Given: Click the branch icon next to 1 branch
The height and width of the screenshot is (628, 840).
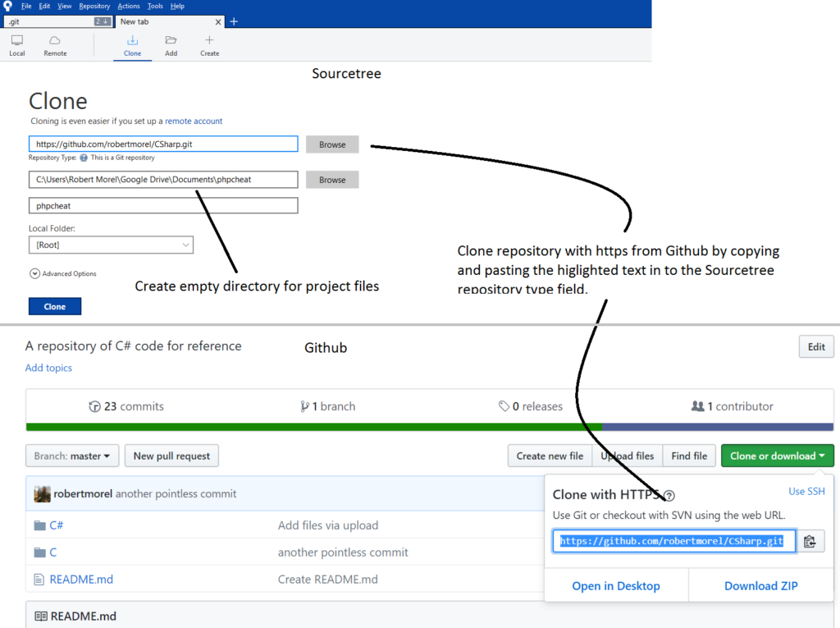Looking at the screenshot, I should (305, 406).
